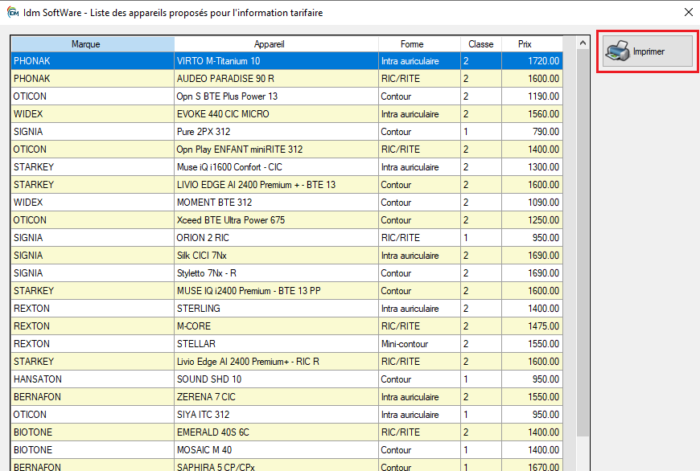The image size is (700, 471).
Task: Click the Idm SoftWare title bar logo
Action: (12, 13)
